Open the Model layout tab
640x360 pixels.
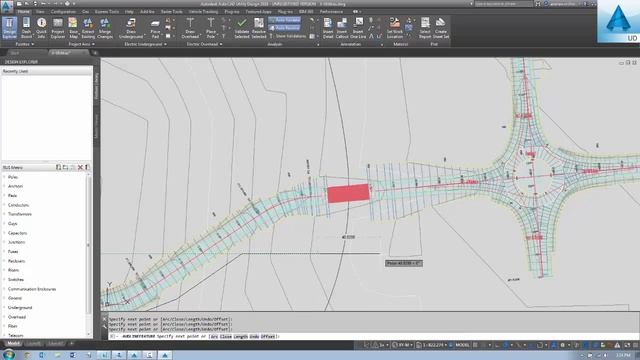coord(13,344)
